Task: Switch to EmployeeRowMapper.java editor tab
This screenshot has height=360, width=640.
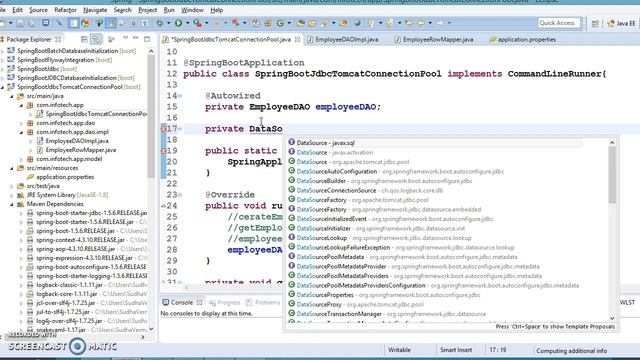Action: [434, 40]
